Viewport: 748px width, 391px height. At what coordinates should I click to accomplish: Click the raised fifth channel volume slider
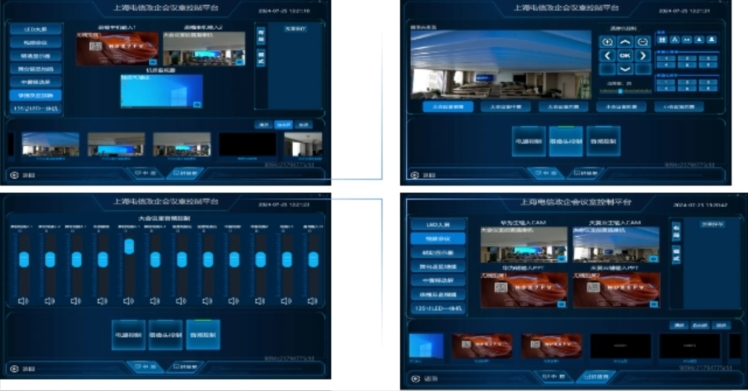point(129,246)
